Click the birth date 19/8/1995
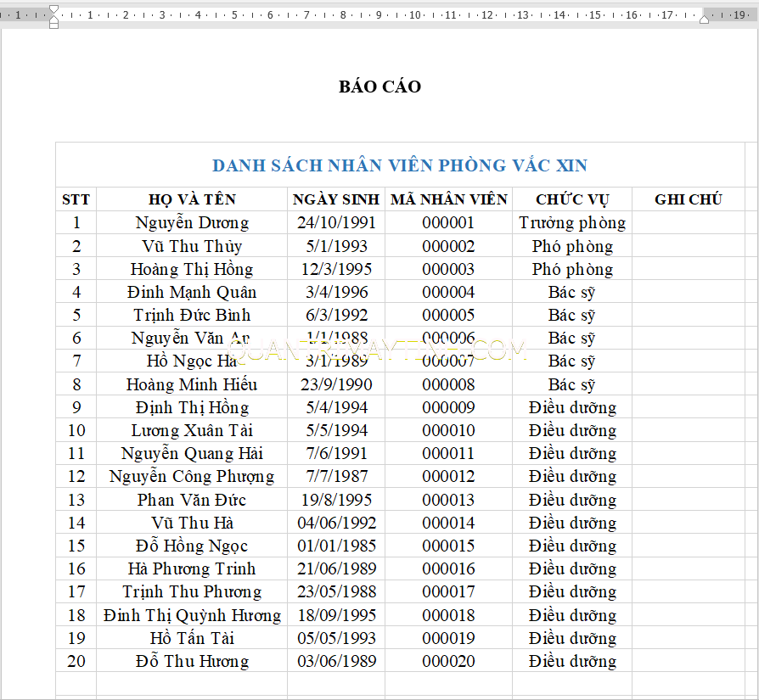The height and width of the screenshot is (700, 759). pos(336,500)
